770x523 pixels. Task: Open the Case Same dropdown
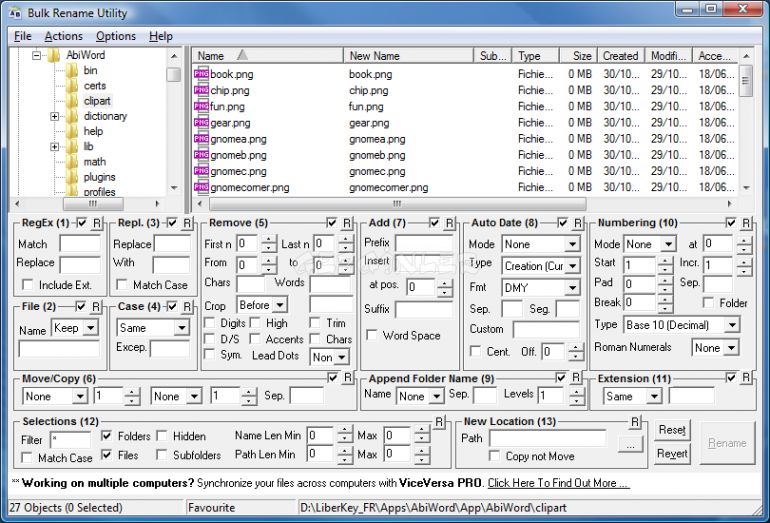click(181, 328)
